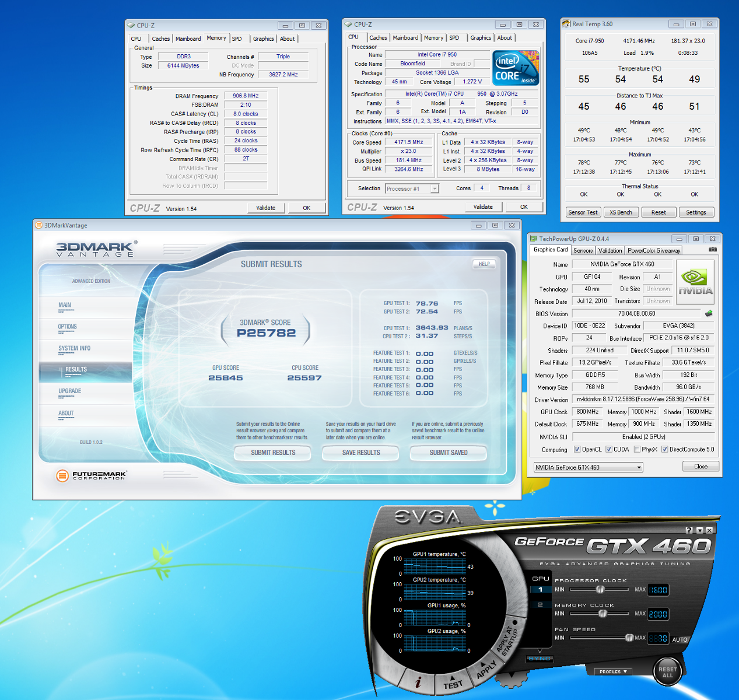Toggle the OpenCL checkbox in GPU-Z
Screen dimensions: 739x700
coord(577,449)
